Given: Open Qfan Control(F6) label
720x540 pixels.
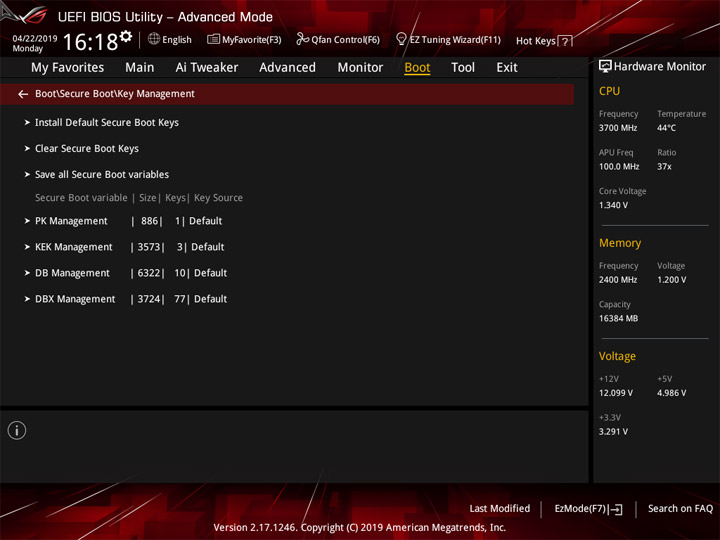Looking at the screenshot, I should coord(345,40).
